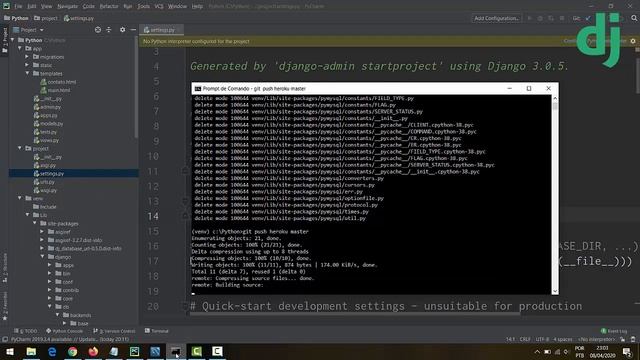The image size is (640, 360).
Task: Click the Windows Start button
Action: [x=10, y=351]
